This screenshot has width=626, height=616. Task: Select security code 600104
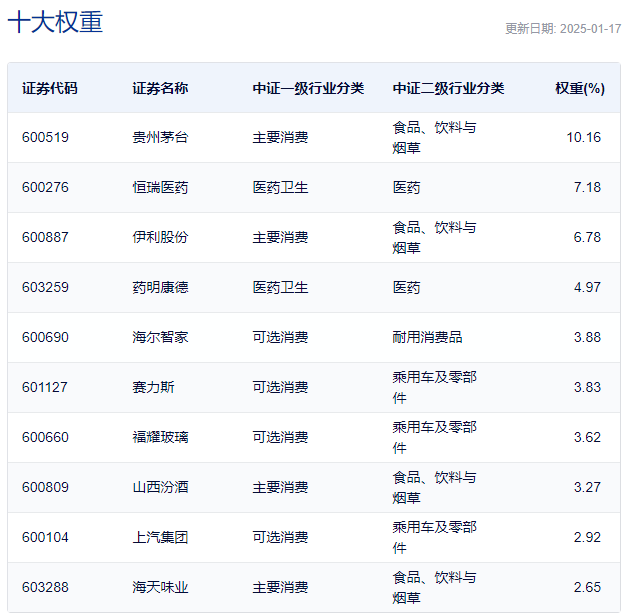coord(45,537)
